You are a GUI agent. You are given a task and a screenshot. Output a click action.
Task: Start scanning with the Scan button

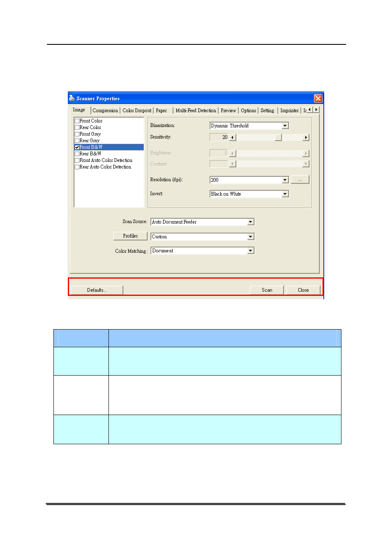[x=267, y=290]
